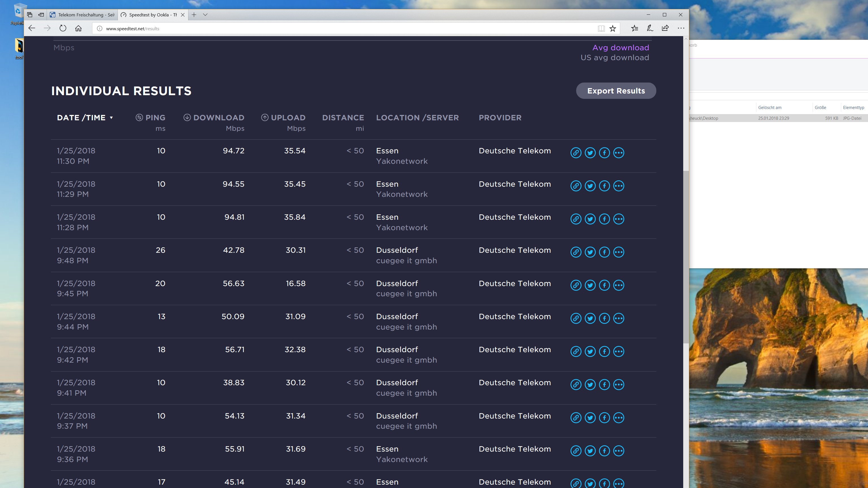The width and height of the screenshot is (868, 488).
Task: Share 9:41 PM result on Facebook
Action: pyautogui.click(x=604, y=385)
